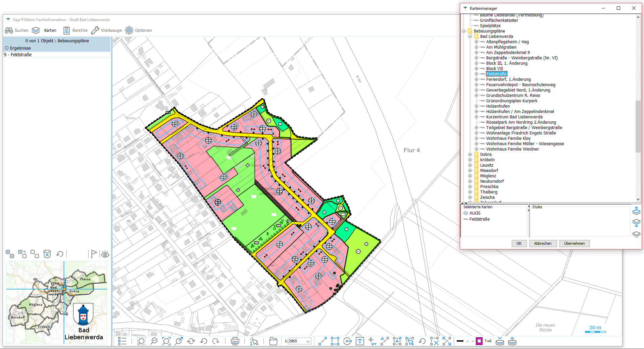This screenshot has width=644, height=349.
Task: Open the Werkzeuge menu
Action: click(106, 31)
